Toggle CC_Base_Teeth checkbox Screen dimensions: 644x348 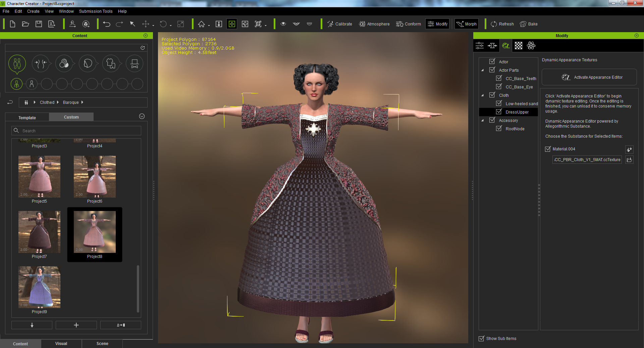(x=499, y=78)
